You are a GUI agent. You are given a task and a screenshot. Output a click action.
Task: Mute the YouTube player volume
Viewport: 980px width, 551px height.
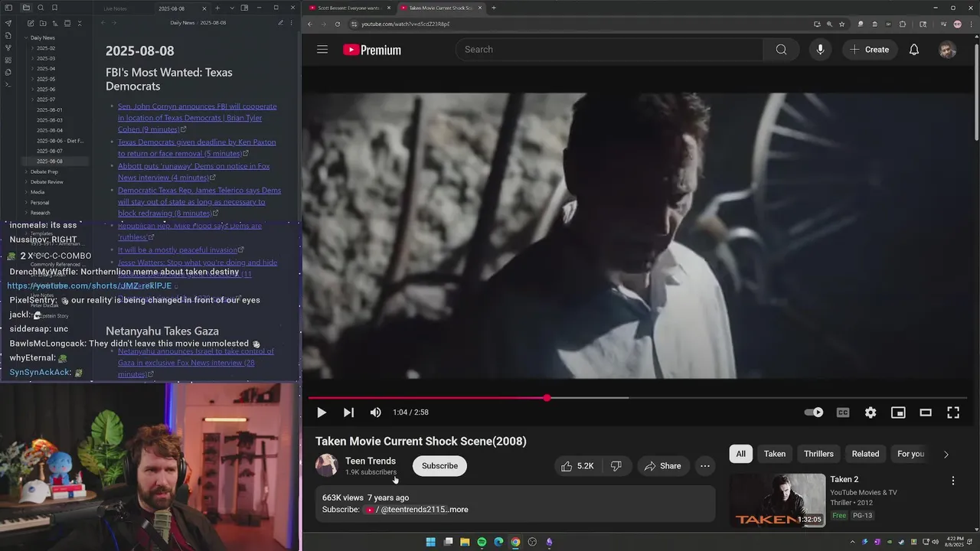375,412
